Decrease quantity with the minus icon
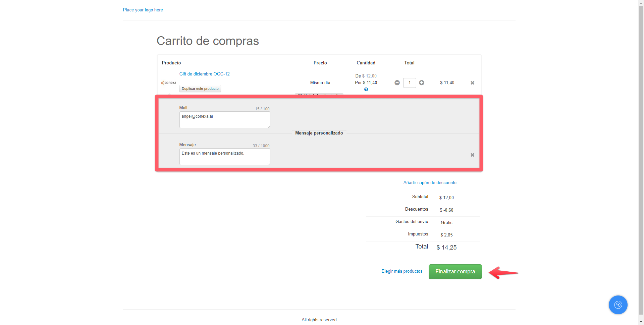Screen dimensions: 644x325 397,83
